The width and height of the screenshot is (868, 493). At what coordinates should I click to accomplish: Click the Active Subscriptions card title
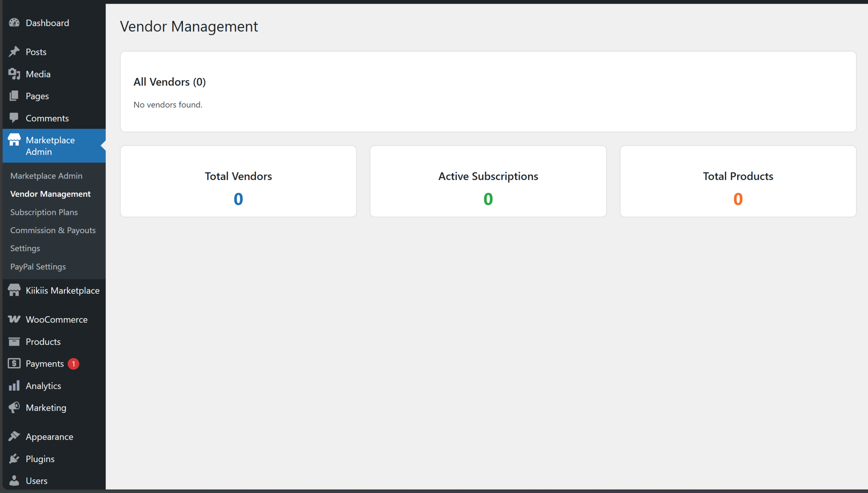coord(488,176)
